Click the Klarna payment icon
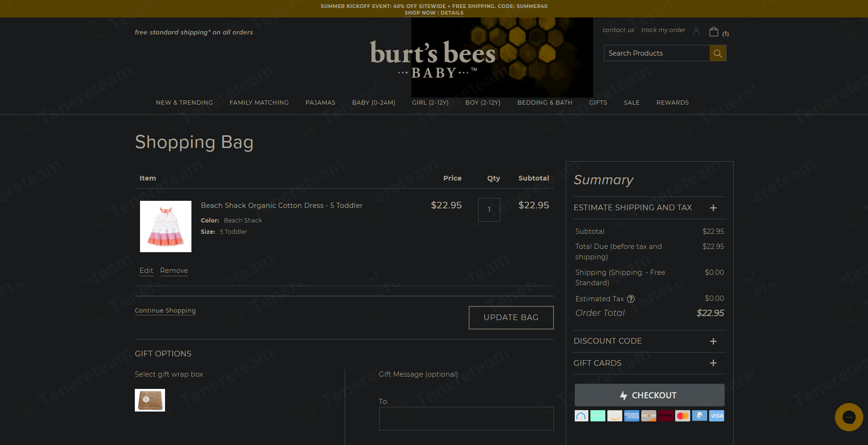The image size is (868, 445). click(x=666, y=416)
